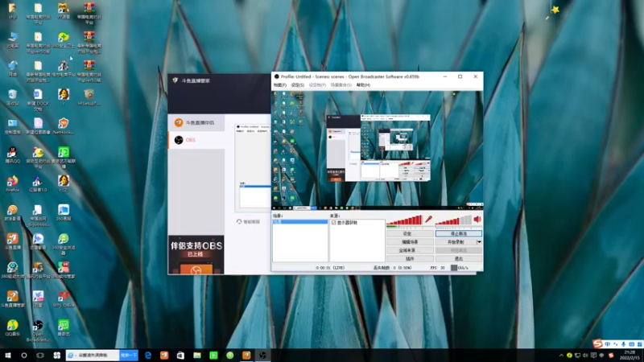Open the 腾讯QQ desktop icon

[x=12, y=155]
